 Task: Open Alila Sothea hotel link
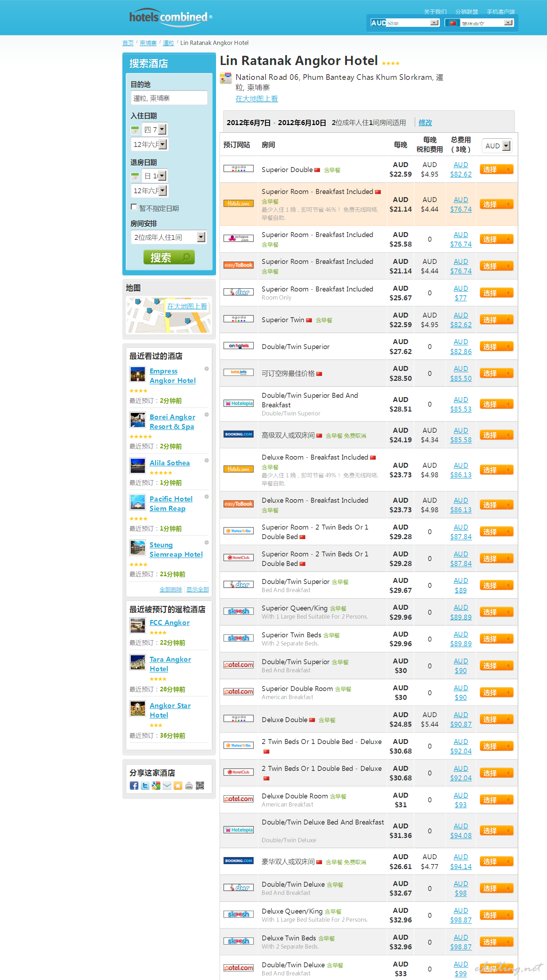point(169,462)
